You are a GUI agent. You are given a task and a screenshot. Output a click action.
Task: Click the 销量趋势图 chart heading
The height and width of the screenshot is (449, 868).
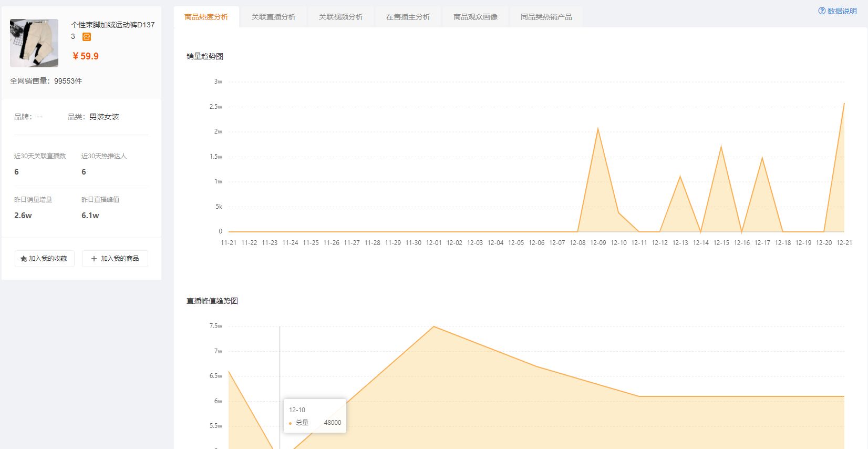(x=205, y=56)
